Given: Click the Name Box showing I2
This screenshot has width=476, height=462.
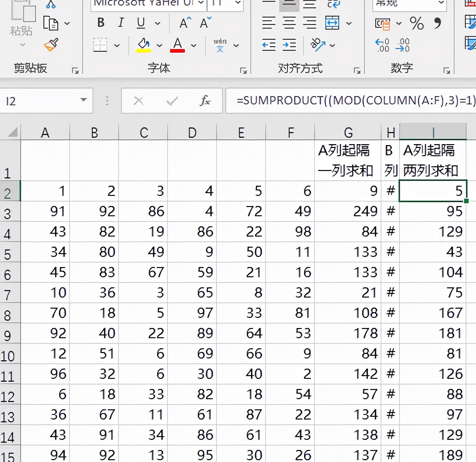Looking at the screenshot, I should pos(46,101).
